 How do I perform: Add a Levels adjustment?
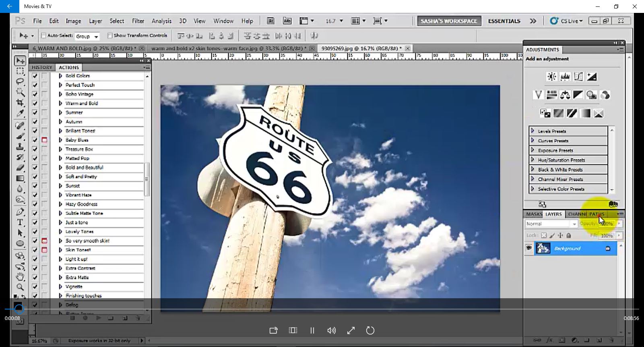(x=565, y=77)
